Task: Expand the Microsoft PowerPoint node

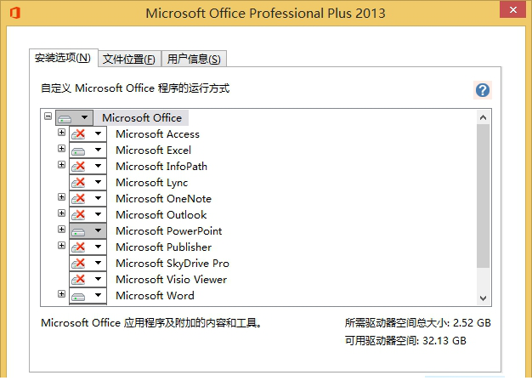Action: pos(61,229)
